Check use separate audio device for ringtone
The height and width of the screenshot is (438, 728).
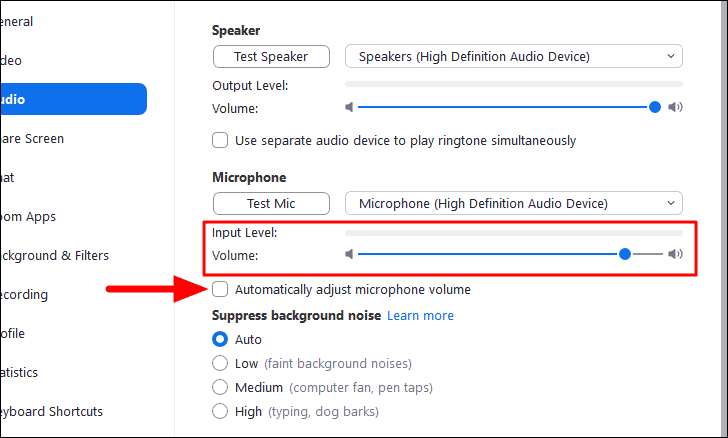pos(220,140)
